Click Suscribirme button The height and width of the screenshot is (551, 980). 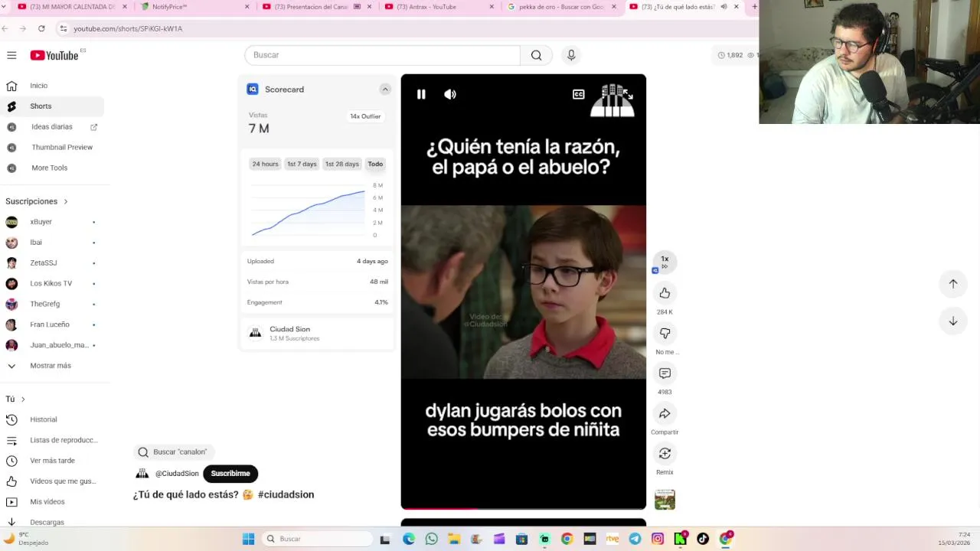pos(230,474)
